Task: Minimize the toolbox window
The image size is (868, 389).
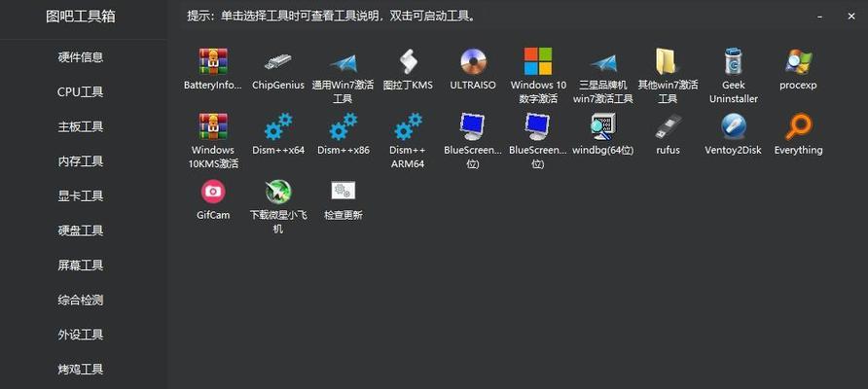Action: pyautogui.click(x=820, y=17)
